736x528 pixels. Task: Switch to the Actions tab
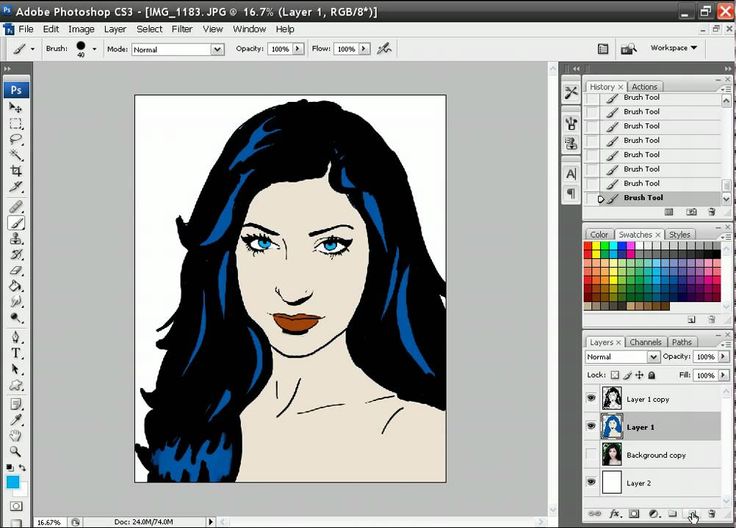pyautogui.click(x=644, y=87)
